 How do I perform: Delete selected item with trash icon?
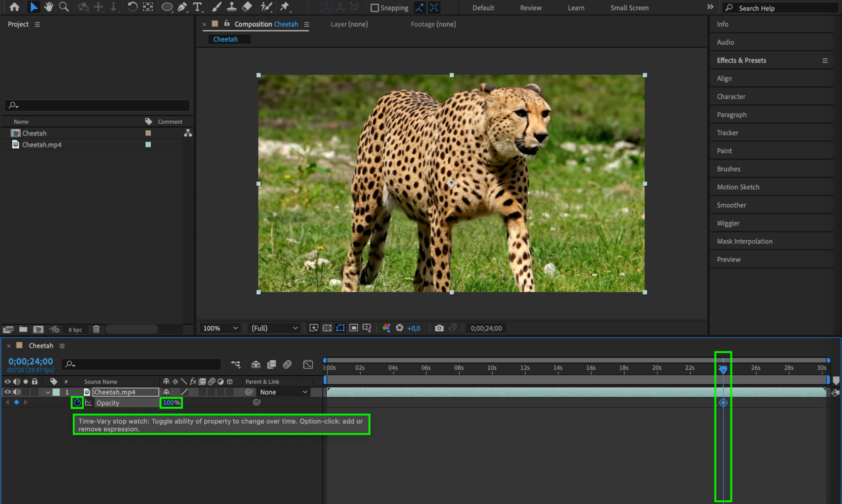click(96, 329)
